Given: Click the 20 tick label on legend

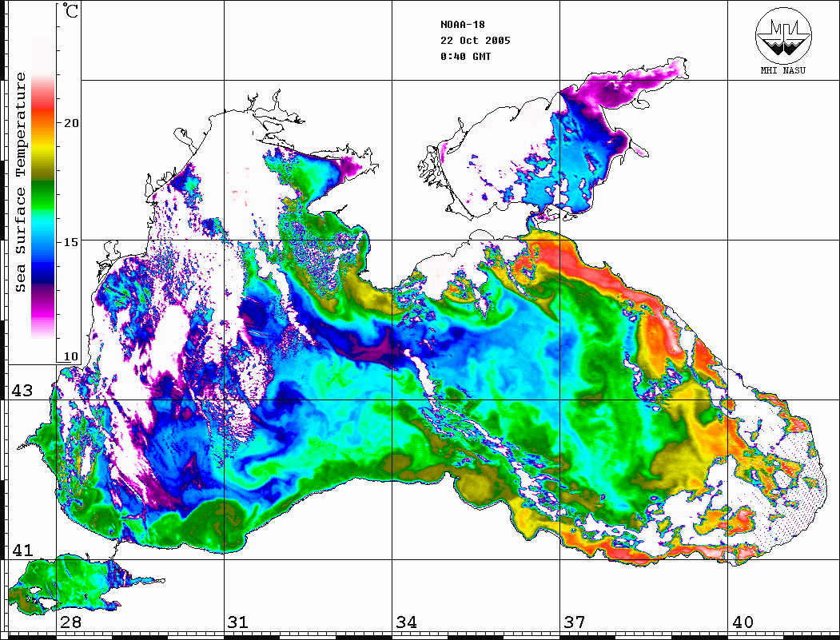Looking at the screenshot, I should (71, 123).
